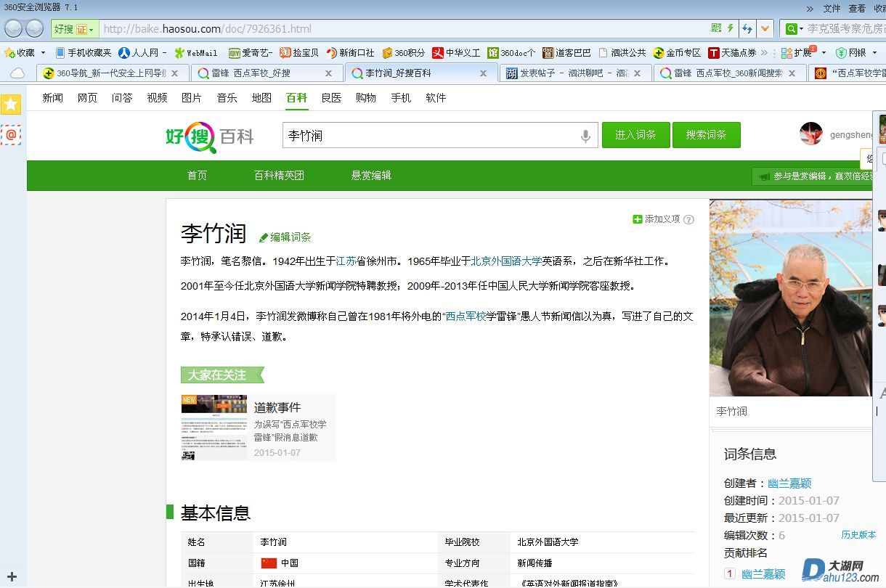Open 悬赏编辑 in the green bar
The width and height of the screenshot is (886, 588).
click(x=371, y=176)
